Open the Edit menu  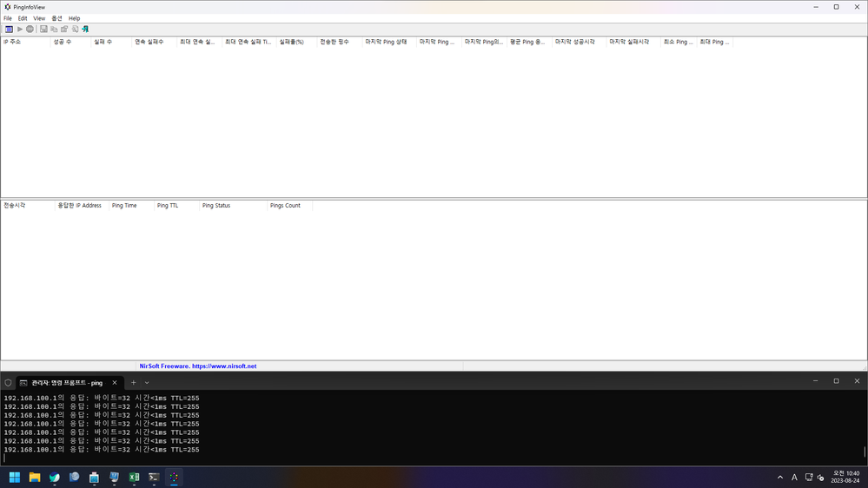(23, 18)
